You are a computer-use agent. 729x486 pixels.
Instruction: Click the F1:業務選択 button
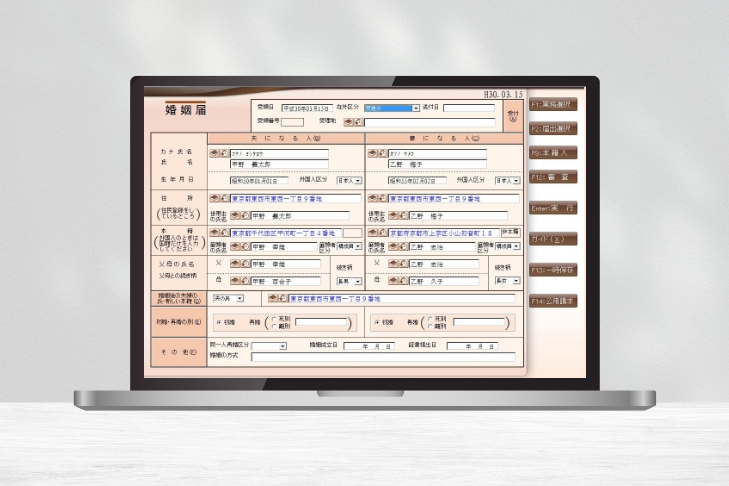pyautogui.click(x=553, y=104)
